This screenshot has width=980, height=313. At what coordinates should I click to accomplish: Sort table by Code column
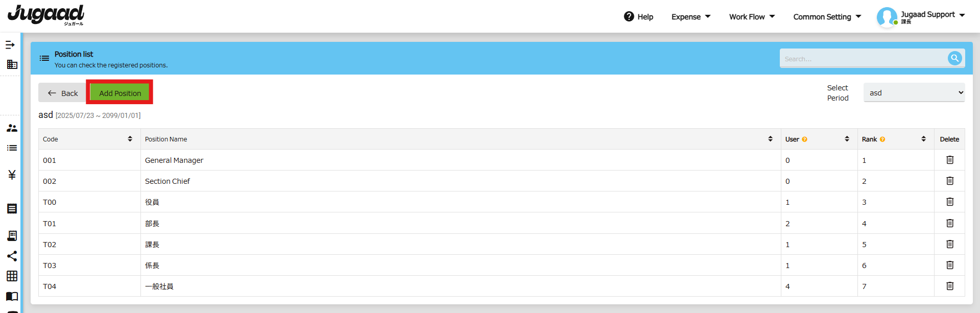click(x=130, y=139)
